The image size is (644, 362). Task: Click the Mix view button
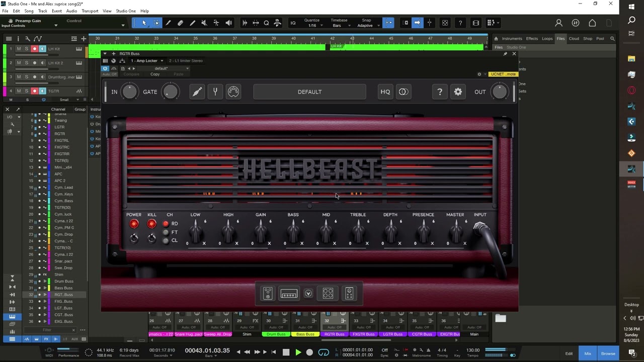tap(588, 353)
